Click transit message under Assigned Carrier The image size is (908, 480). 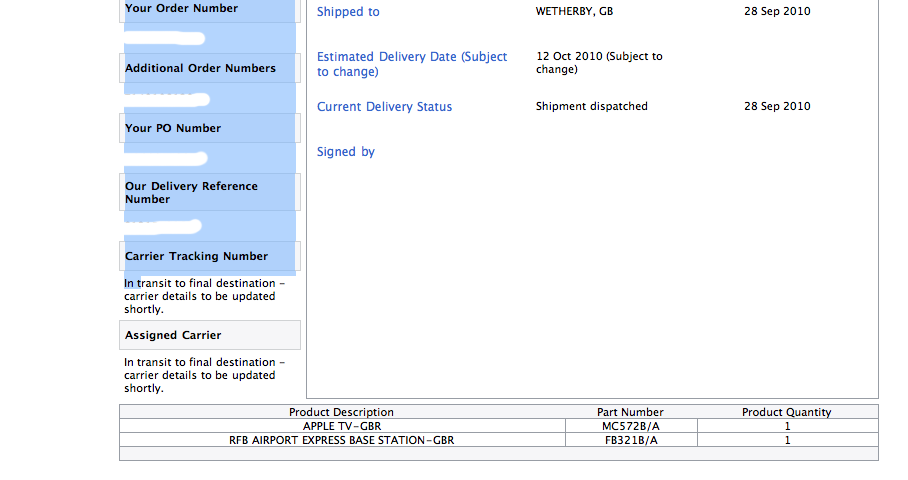tap(204, 375)
